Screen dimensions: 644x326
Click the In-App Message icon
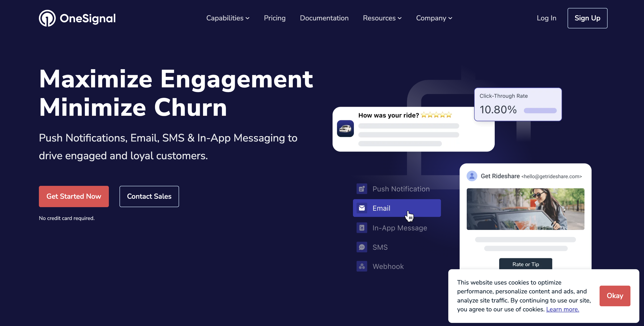(362, 228)
